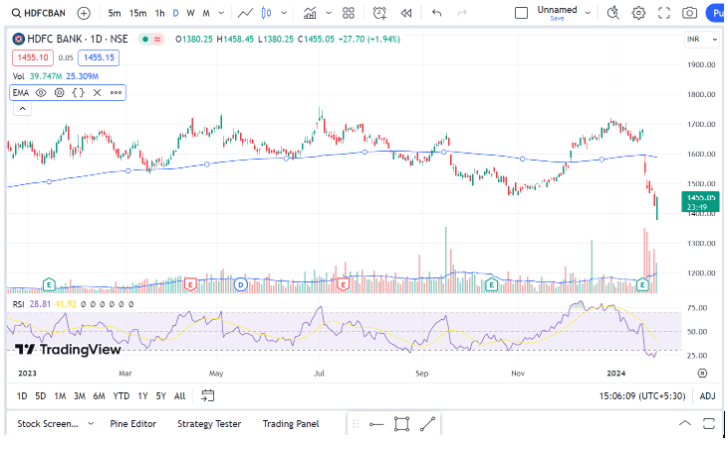Open EMA more options ellipsis
This screenshot has width=728, height=451.
pos(116,92)
